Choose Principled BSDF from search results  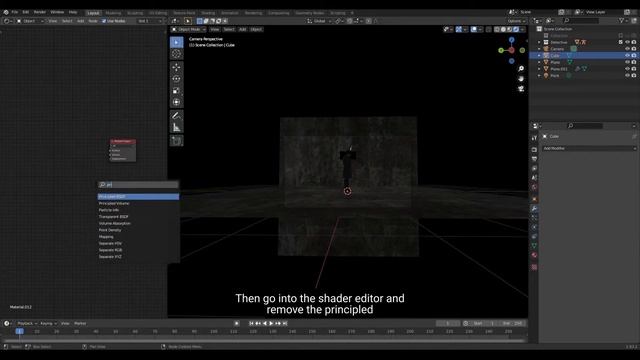click(x=138, y=197)
